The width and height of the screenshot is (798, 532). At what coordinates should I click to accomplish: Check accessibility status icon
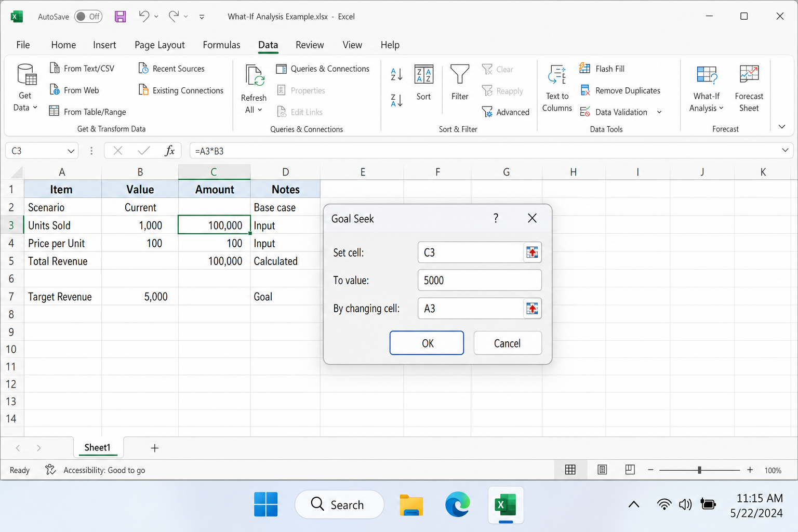pyautogui.click(x=50, y=470)
